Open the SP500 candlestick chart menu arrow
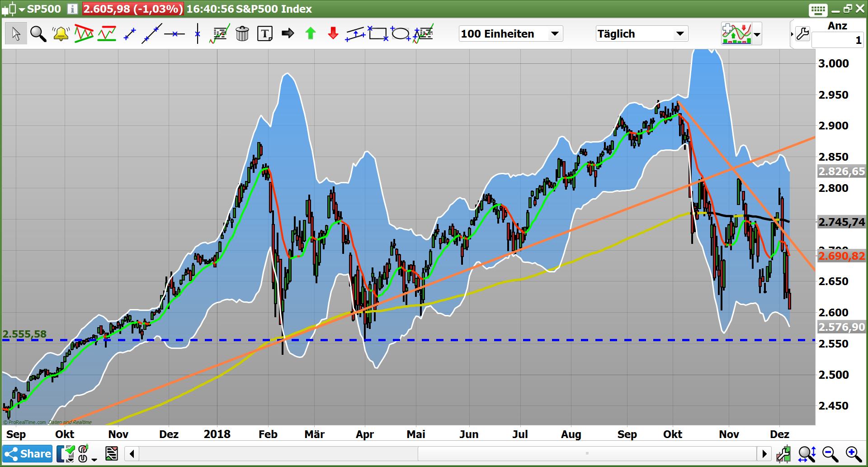868x467 pixels. 22,9
